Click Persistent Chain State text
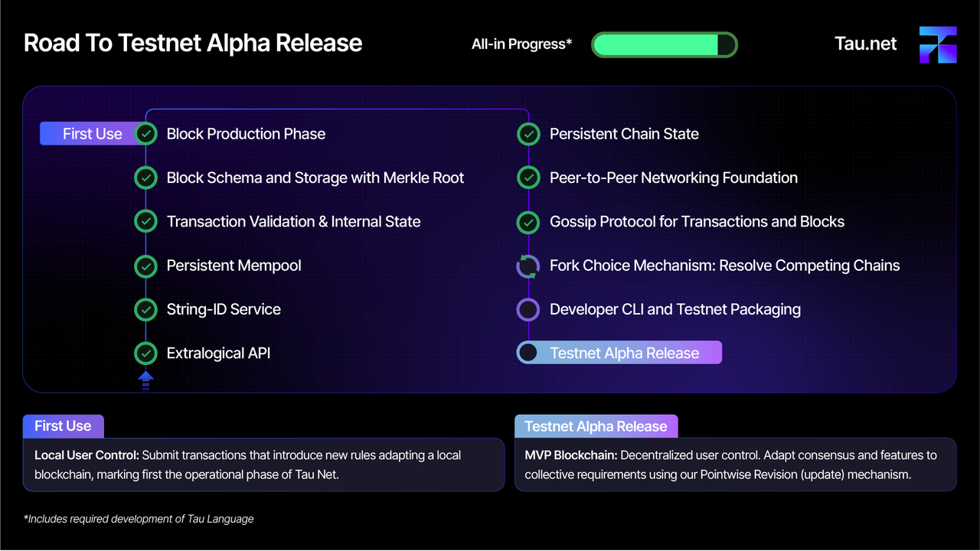Viewport: 980px width, 551px height. (624, 134)
